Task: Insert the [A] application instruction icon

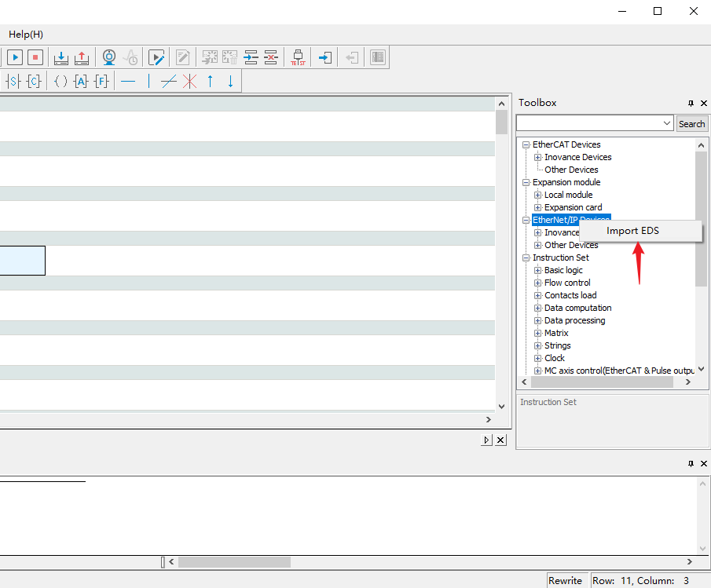Action: [80, 81]
